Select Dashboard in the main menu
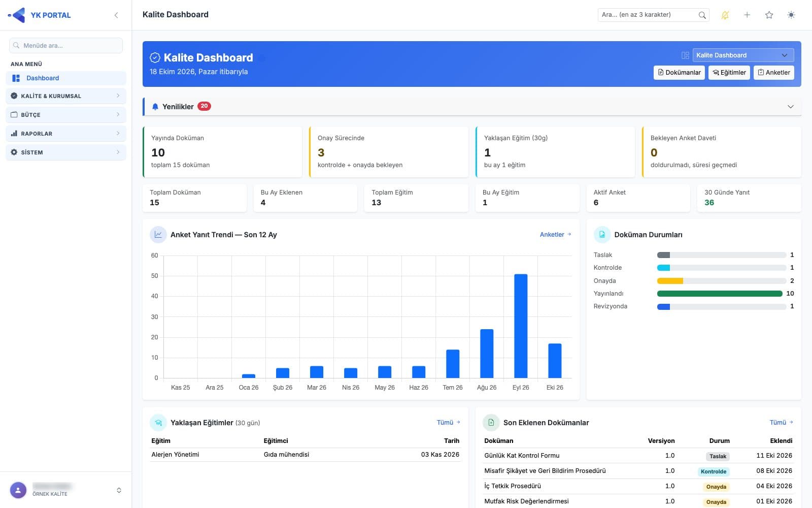Screen dimensions: 812x508 [66, 78]
